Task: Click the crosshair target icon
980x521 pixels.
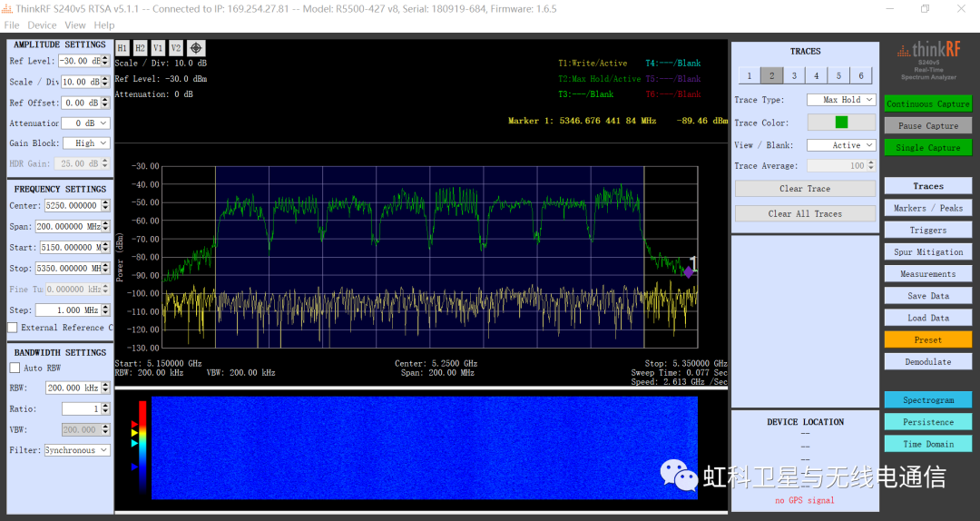Action: coord(196,48)
